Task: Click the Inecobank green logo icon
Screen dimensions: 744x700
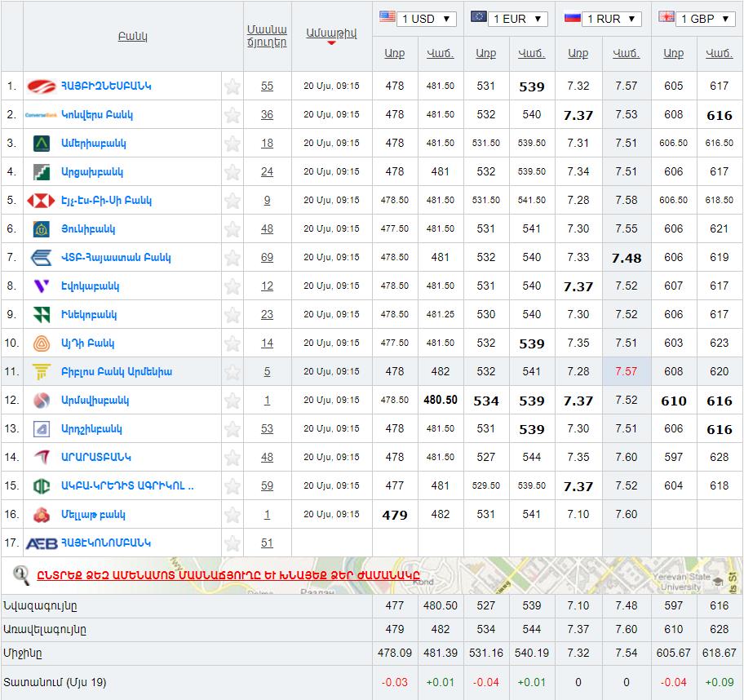Action: coord(41,315)
